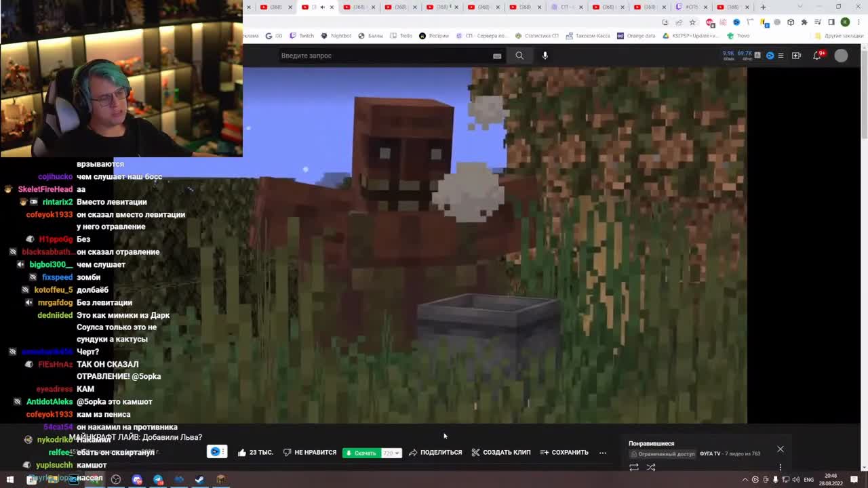Open the Баллы bookmark

tap(370, 36)
